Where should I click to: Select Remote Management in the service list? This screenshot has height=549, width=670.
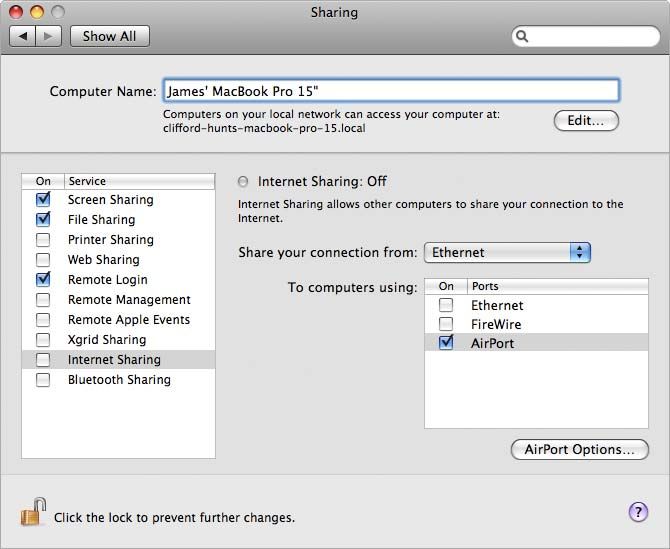pyautogui.click(x=129, y=300)
